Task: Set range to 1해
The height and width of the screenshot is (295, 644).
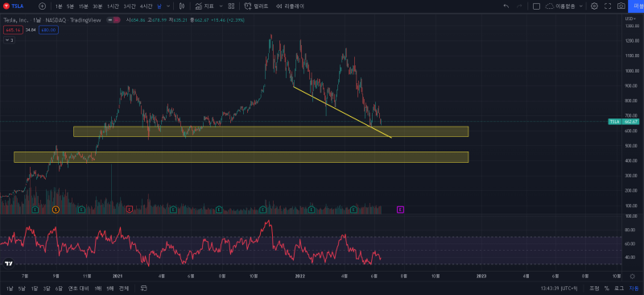Action: pyautogui.click(x=98, y=289)
